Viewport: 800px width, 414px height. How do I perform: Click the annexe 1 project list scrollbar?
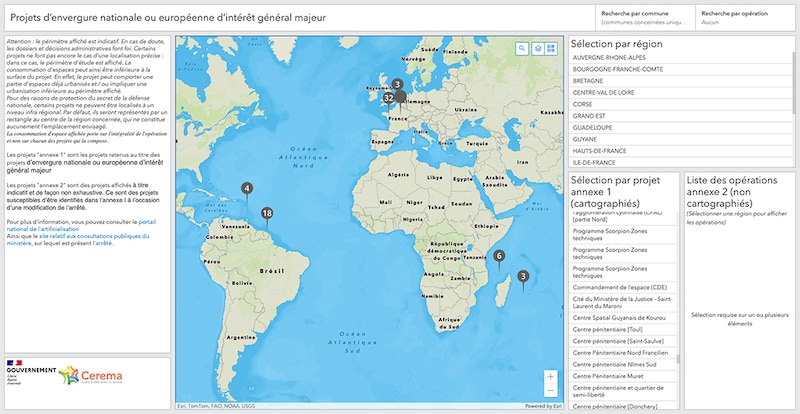(x=678, y=359)
